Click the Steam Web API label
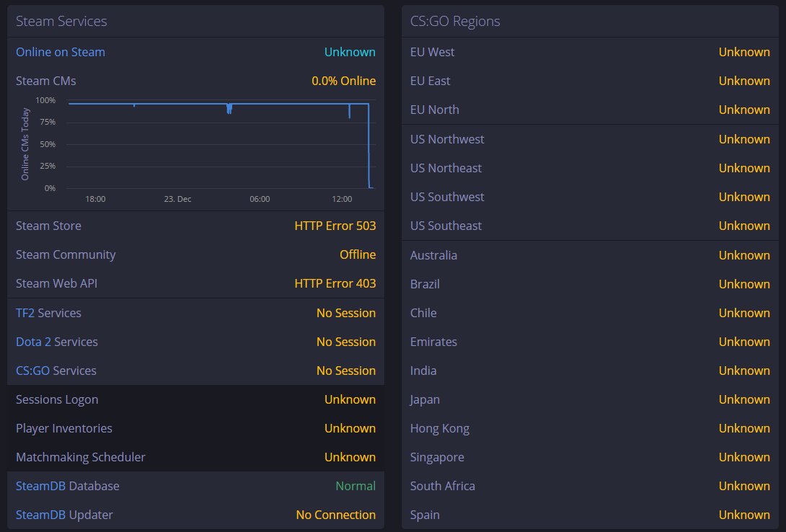Image resolution: width=786 pixels, height=532 pixels. point(56,283)
